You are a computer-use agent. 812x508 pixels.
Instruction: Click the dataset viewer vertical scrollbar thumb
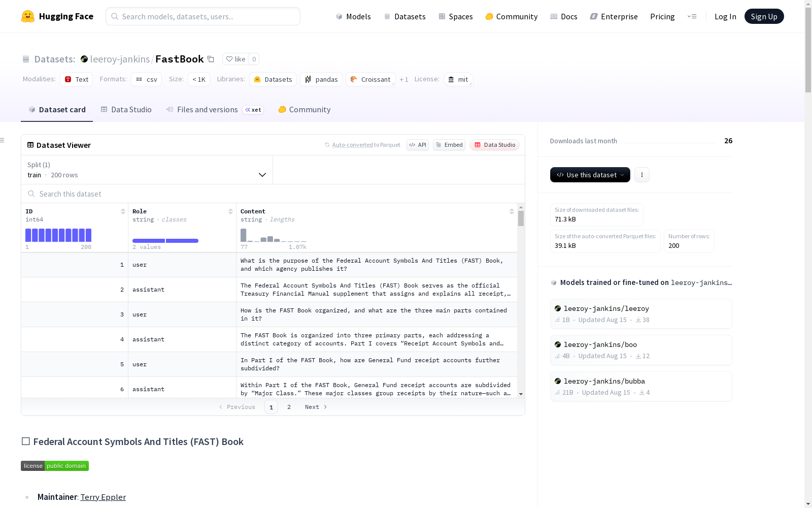tap(521, 218)
